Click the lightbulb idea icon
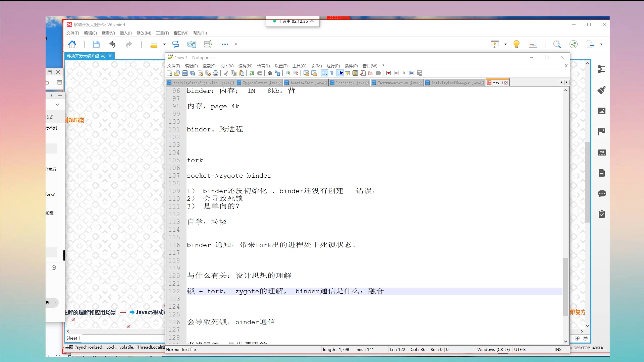The image size is (644, 362). tap(517, 44)
